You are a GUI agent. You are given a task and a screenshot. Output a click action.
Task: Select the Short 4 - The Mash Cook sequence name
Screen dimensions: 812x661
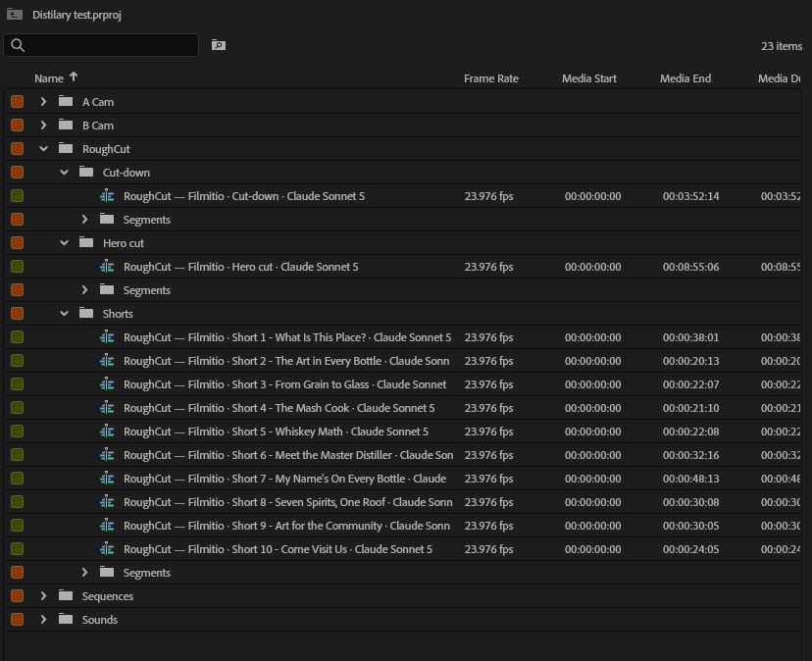click(279, 408)
